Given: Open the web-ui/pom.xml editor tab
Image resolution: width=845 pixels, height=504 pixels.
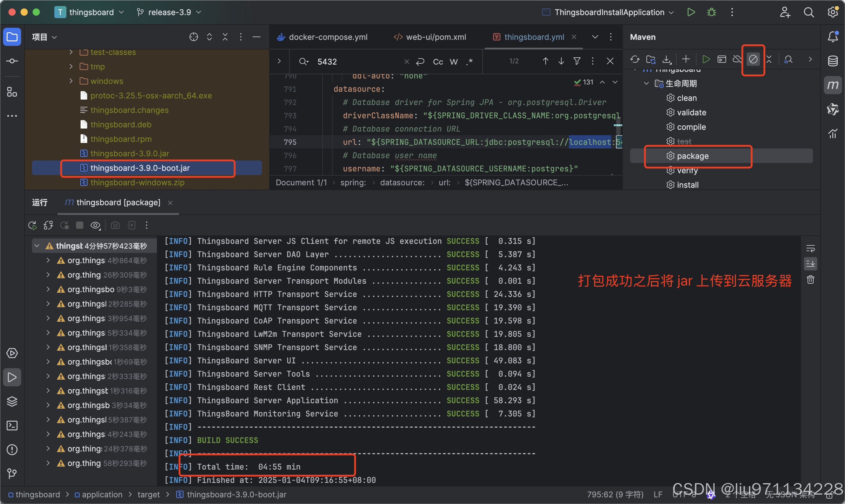Looking at the screenshot, I should 436,37.
